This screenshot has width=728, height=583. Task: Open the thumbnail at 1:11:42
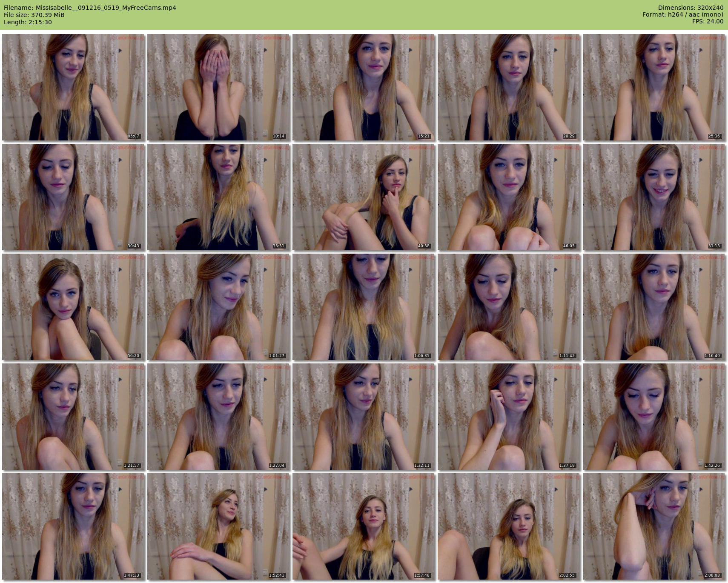(x=509, y=307)
